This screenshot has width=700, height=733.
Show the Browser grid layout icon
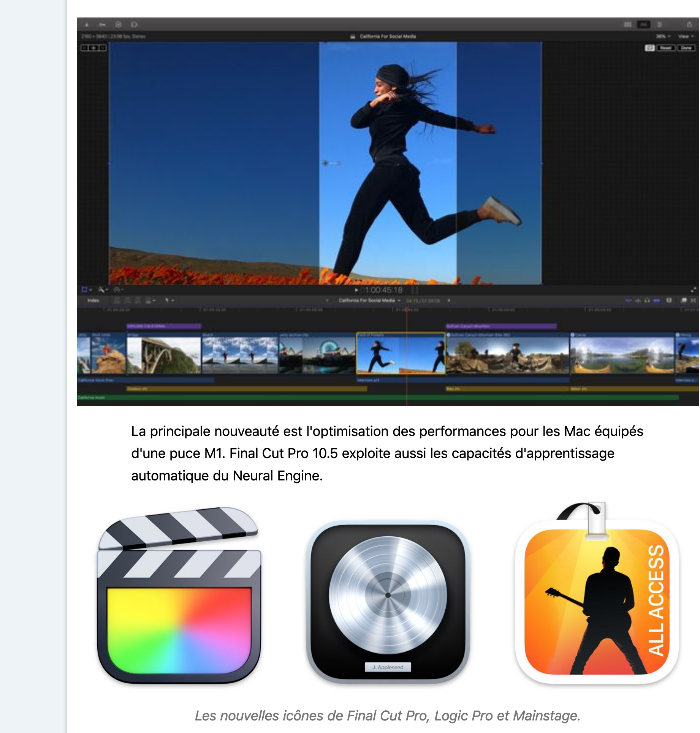point(627,25)
